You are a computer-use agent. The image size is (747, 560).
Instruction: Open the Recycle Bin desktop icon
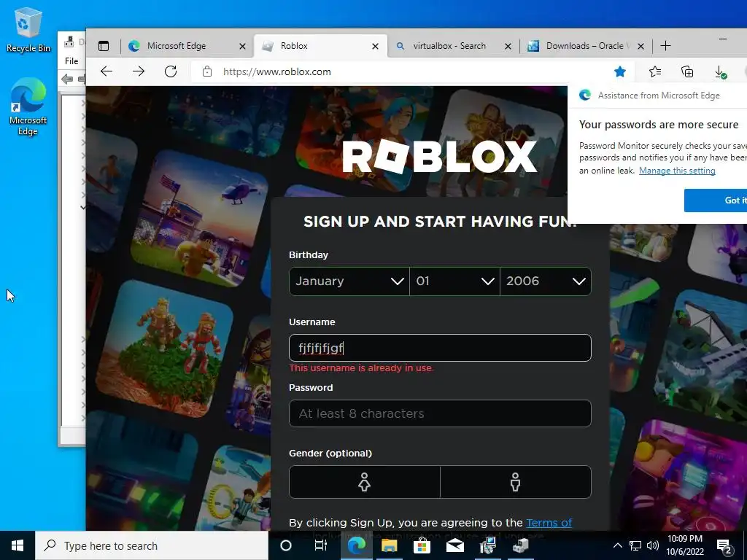point(28,29)
